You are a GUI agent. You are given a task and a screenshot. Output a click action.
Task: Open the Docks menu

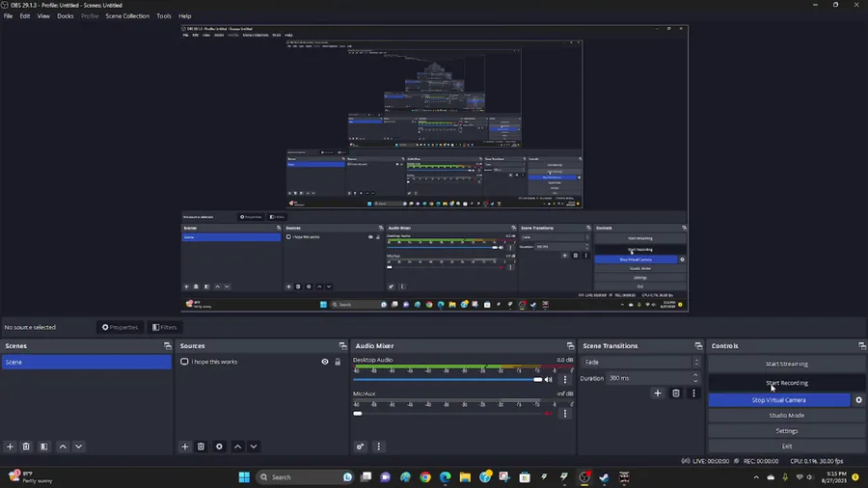click(x=65, y=16)
